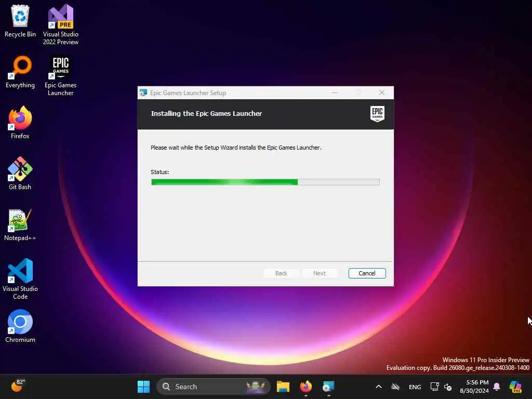This screenshot has width=532, height=399.
Task: Click the search highlight image in Search box
Action: click(256, 387)
